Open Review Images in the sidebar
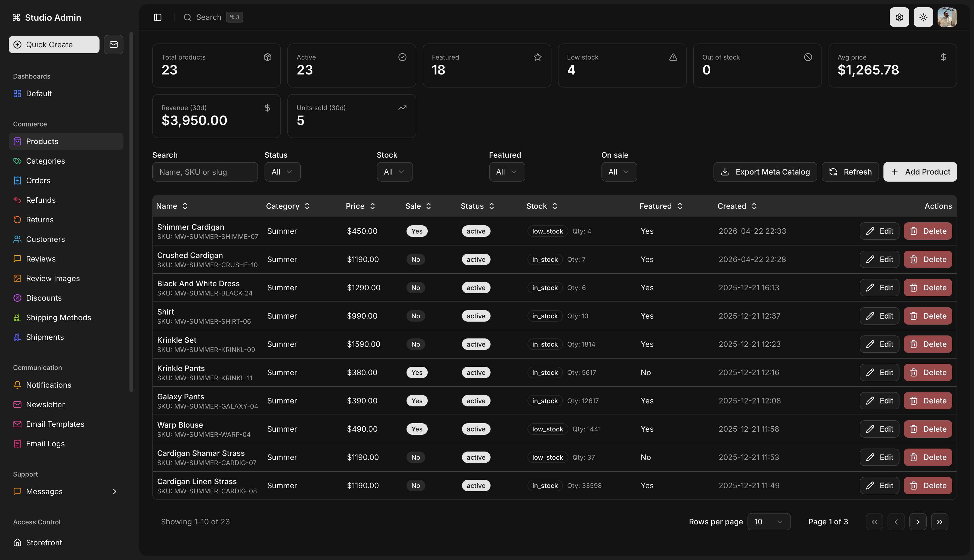The height and width of the screenshot is (560, 974). [66, 278]
